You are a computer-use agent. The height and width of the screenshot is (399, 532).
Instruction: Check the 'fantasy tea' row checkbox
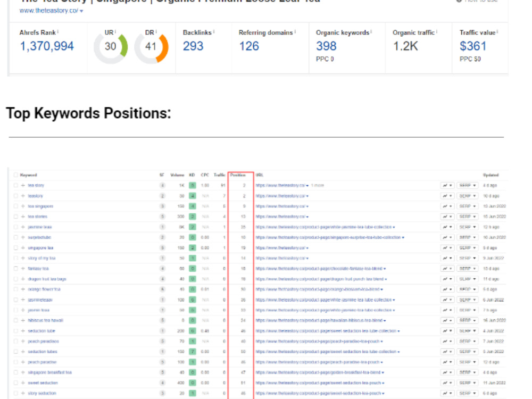(x=15, y=268)
